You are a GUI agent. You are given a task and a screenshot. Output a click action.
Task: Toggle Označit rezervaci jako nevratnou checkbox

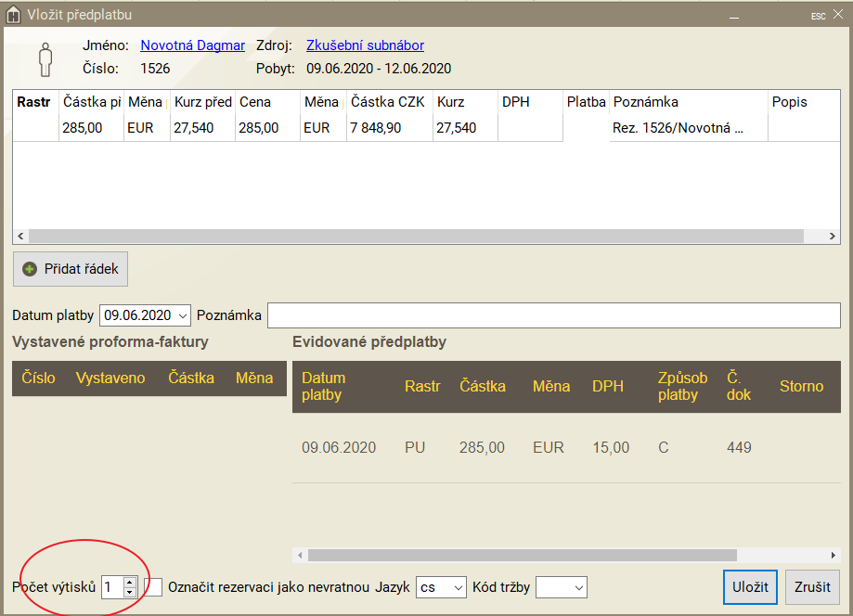pos(154,587)
